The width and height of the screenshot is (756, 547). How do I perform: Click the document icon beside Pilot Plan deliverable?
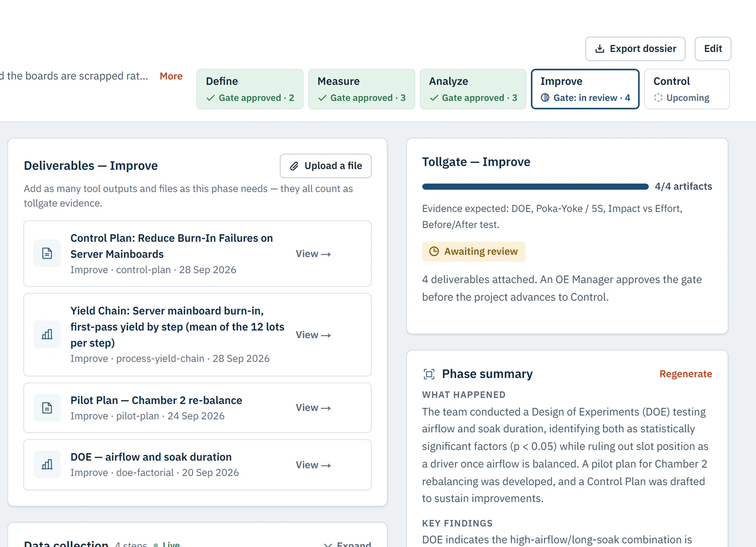click(x=47, y=408)
